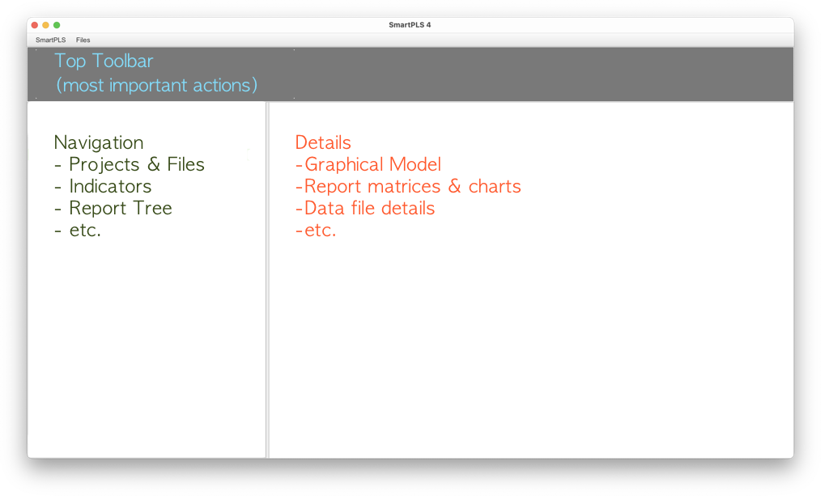This screenshot has width=829, height=504.
Task: Click the Navigation panel heading
Action: point(98,142)
